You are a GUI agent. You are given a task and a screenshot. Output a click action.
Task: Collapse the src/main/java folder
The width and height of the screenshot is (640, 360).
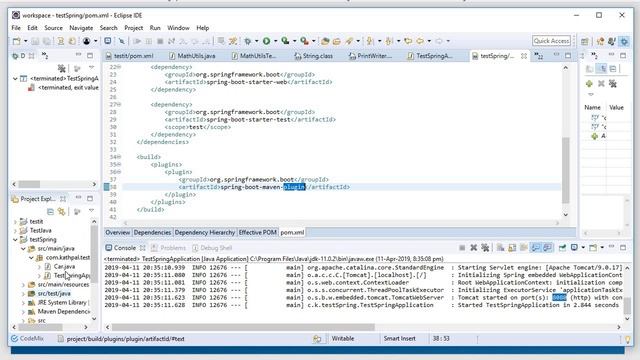tap(23, 249)
